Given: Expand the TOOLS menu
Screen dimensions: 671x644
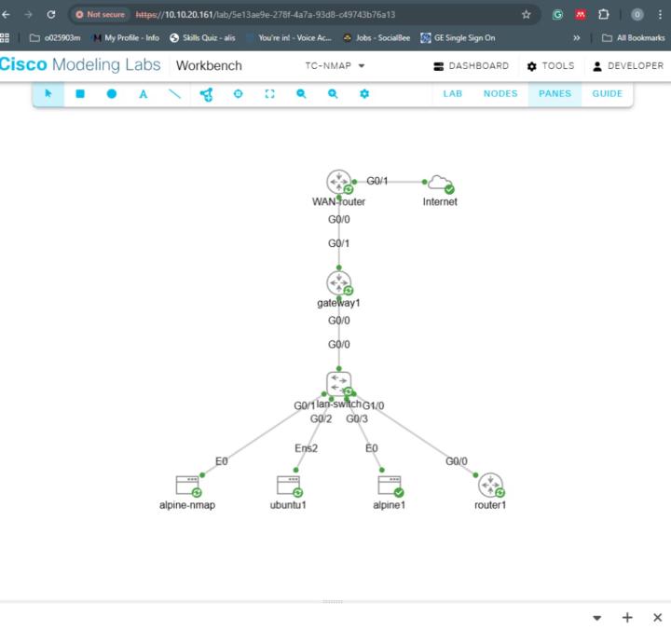Looking at the screenshot, I should (550, 66).
